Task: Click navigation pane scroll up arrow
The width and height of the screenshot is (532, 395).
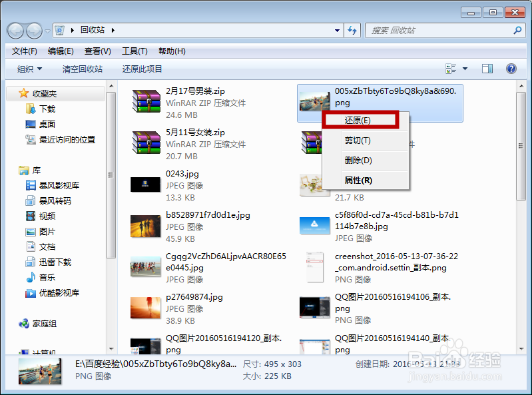Action: click(111, 86)
